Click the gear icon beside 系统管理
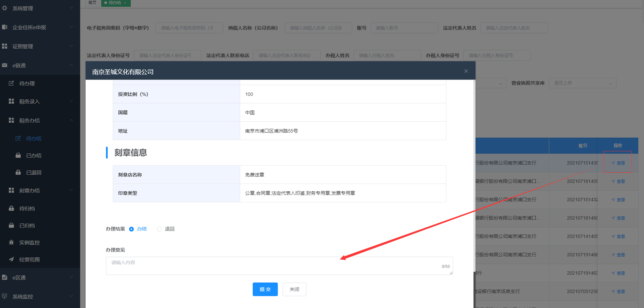Screen dimensions: 644x308 pos(5,8)
